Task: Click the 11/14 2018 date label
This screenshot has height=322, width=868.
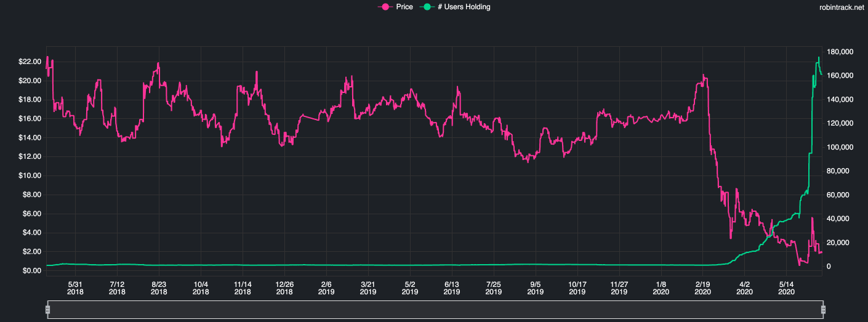Action: [x=243, y=288]
